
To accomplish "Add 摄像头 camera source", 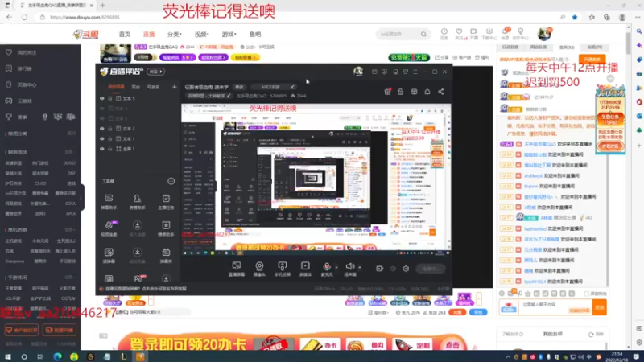I will [x=259, y=269].
